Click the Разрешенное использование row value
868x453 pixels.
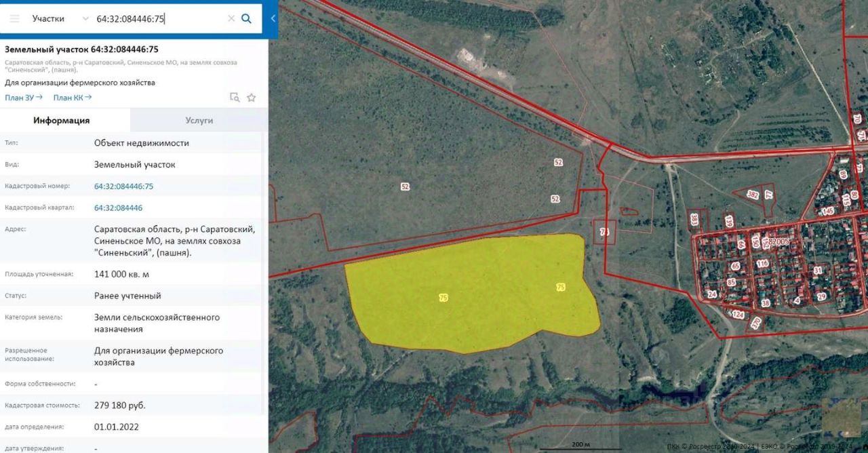click(159, 356)
